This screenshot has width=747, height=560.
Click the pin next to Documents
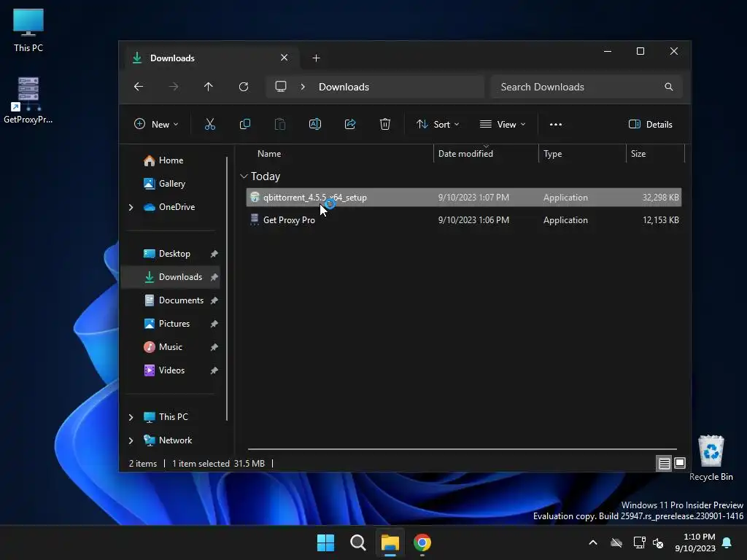(214, 300)
